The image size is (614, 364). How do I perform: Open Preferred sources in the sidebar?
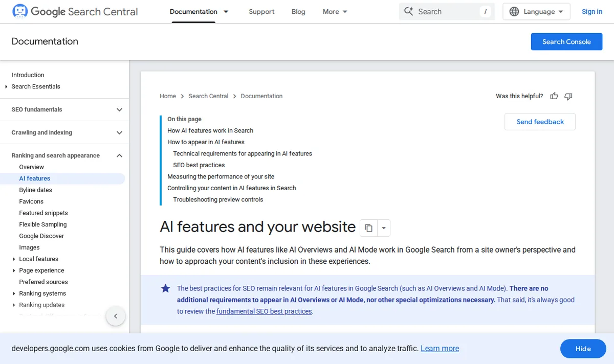click(43, 282)
